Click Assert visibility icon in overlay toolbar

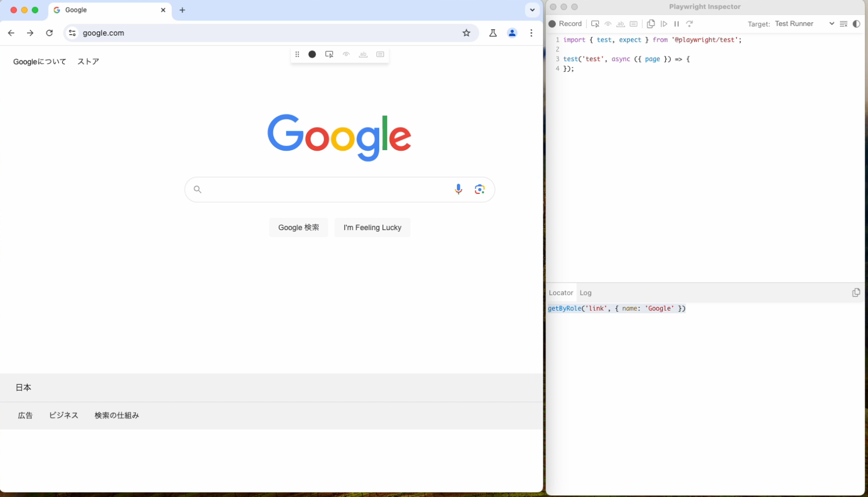[x=346, y=54]
